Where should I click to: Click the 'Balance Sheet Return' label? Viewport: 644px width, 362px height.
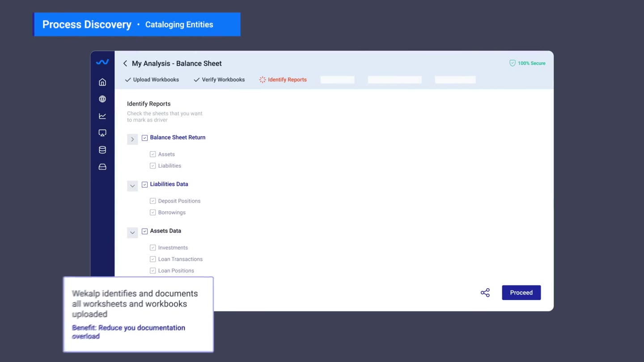pyautogui.click(x=178, y=138)
